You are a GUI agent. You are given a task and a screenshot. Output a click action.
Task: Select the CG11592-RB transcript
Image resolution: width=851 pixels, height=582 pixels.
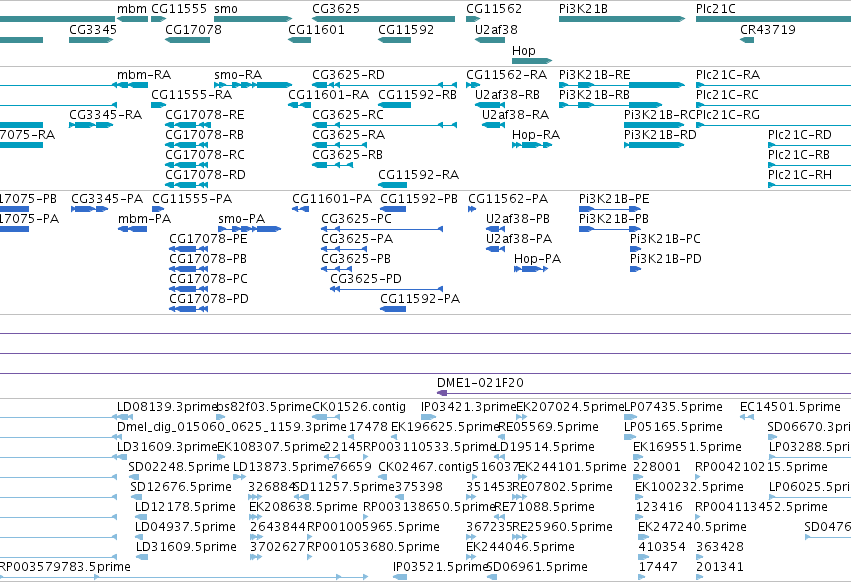tap(395, 105)
